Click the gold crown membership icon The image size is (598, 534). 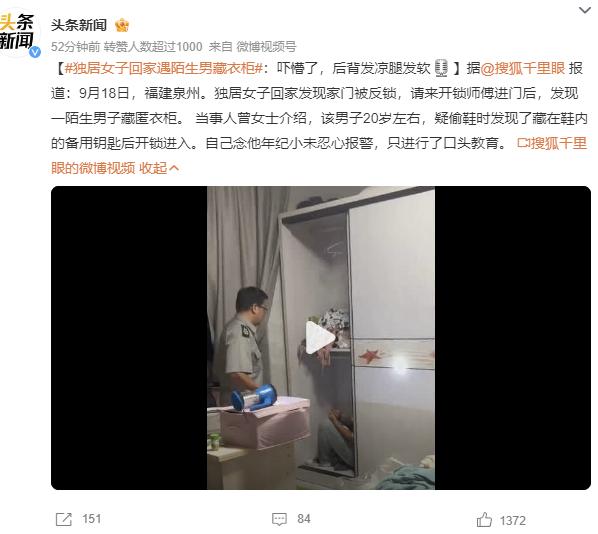pyautogui.click(x=122, y=26)
